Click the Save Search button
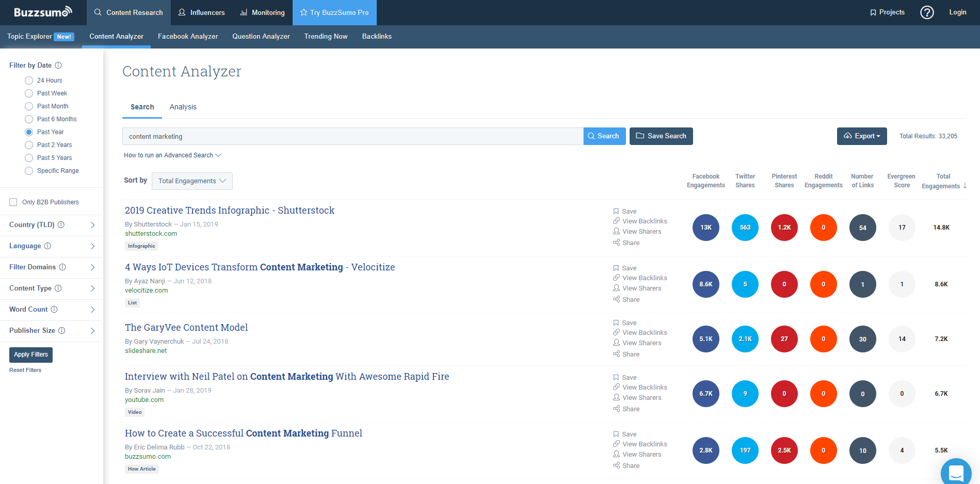980x484 pixels. (661, 136)
